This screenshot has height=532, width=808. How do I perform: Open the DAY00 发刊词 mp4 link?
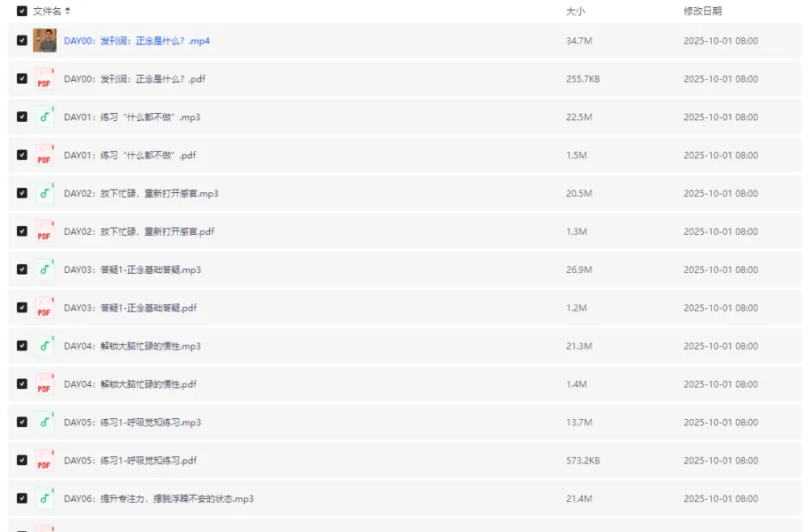(x=136, y=40)
